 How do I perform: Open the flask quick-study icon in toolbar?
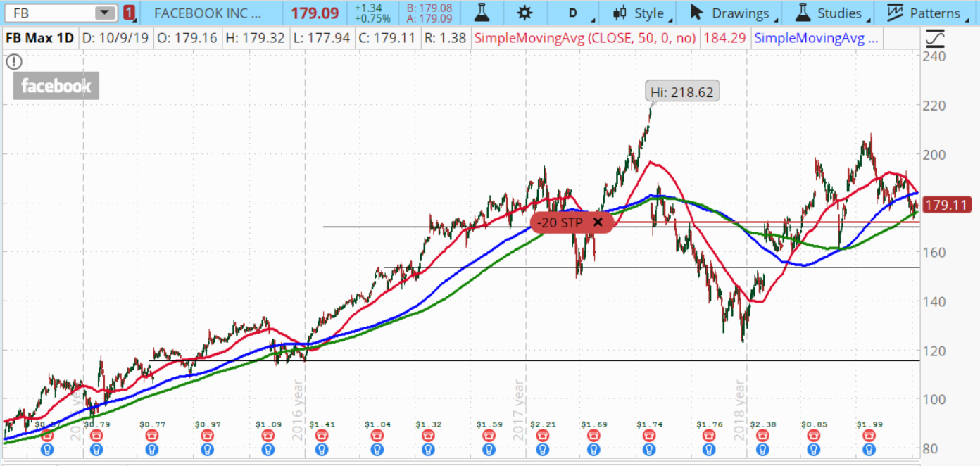coord(482,13)
